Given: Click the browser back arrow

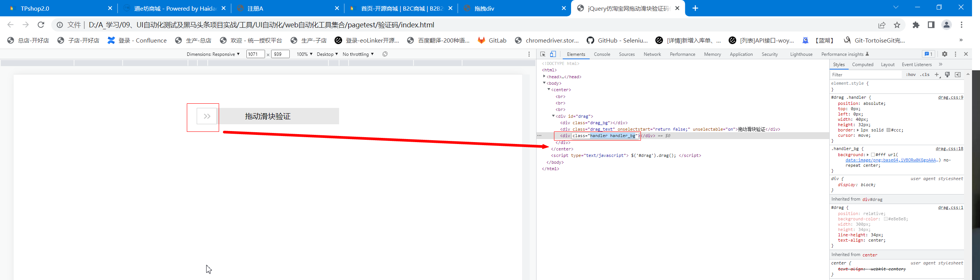Looking at the screenshot, I should pyautogui.click(x=10, y=25).
